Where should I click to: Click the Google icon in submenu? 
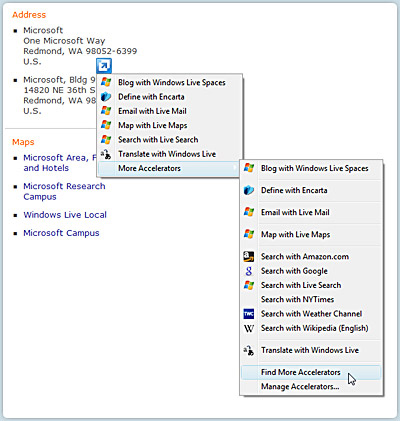point(249,271)
